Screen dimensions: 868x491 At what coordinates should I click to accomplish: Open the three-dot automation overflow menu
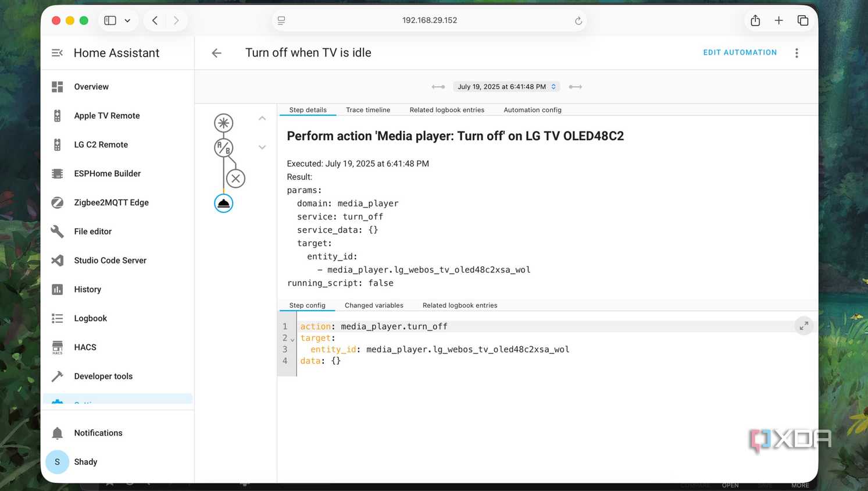click(x=796, y=53)
